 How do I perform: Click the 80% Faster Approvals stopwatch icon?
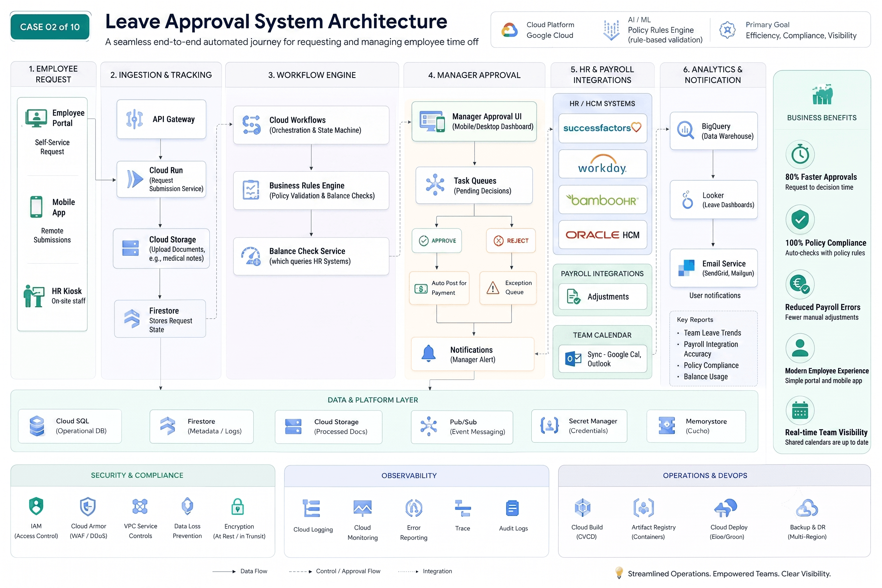coord(800,154)
